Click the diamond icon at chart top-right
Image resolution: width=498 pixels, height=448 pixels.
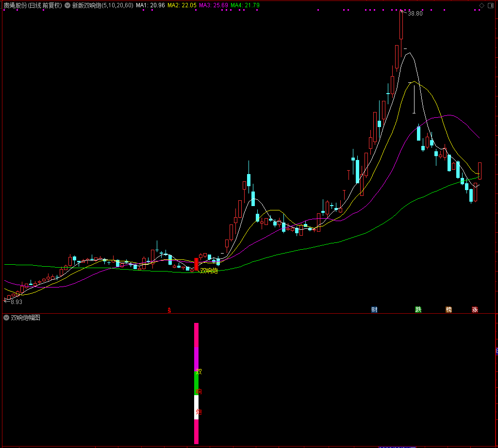click(x=481, y=5)
